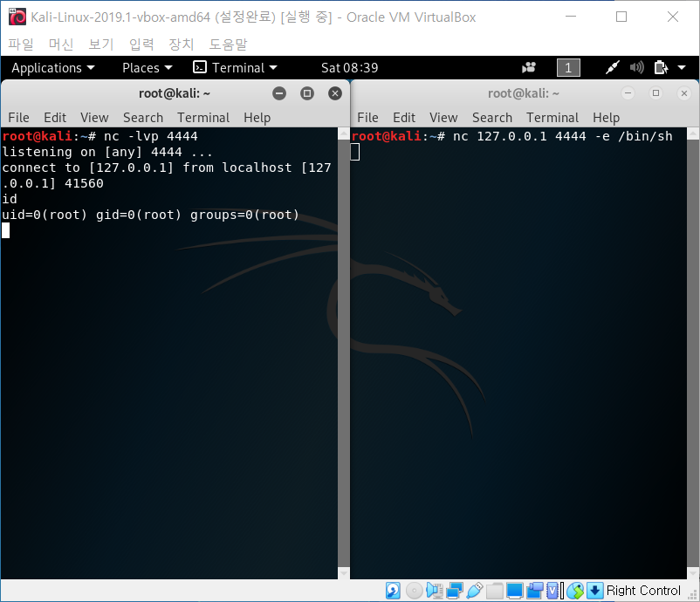Click the VirtualBox audio status icon

coord(434,591)
